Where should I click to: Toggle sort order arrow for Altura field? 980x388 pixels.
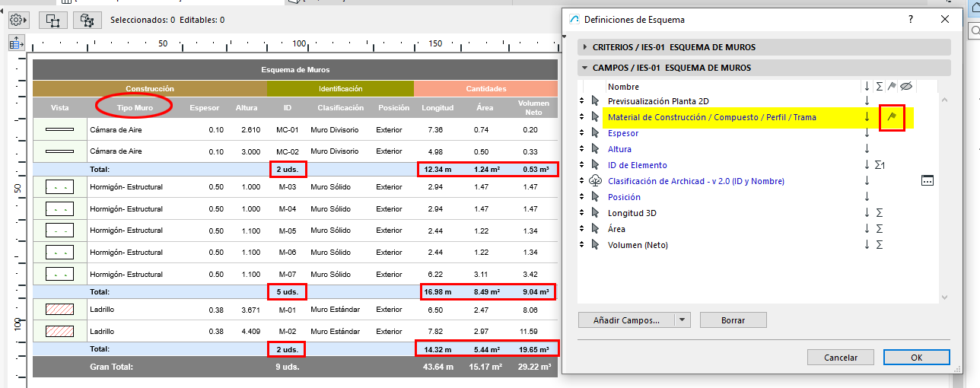(x=866, y=149)
